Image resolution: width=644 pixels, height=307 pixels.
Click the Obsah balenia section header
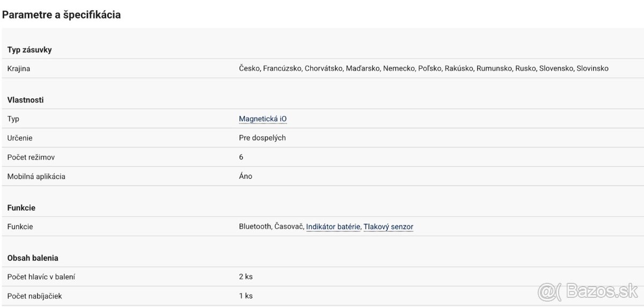[33, 258]
